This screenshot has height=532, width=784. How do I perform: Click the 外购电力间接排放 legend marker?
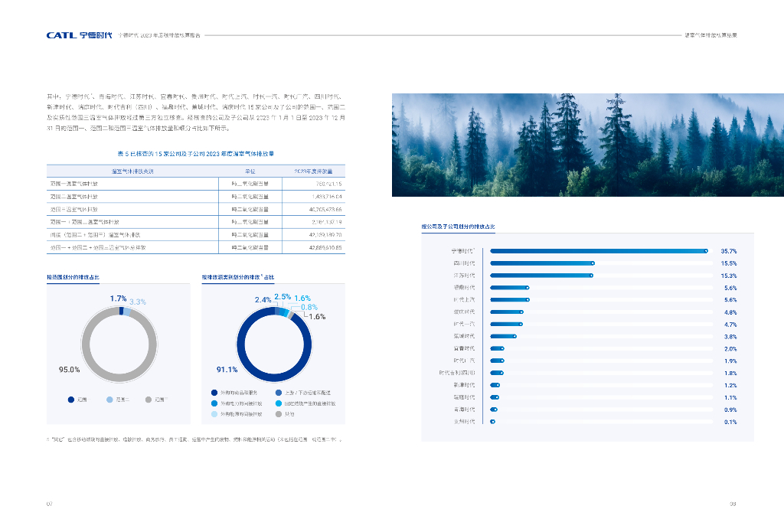coord(214,403)
